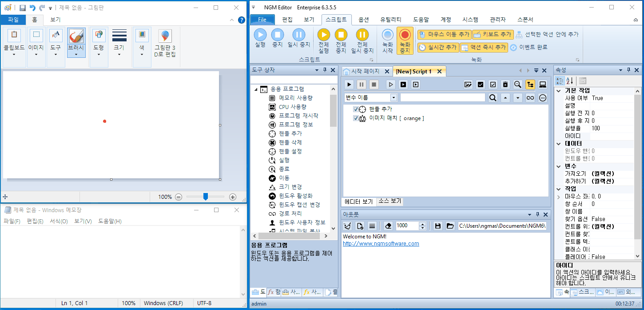Click the circled ellipsis more-options icon
The height and width of the screenshot is (310, 644).
tap(542, 98)
